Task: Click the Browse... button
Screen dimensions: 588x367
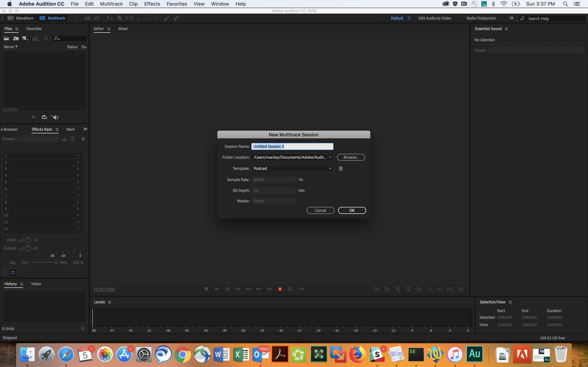Action: click(x=351, y=157)
